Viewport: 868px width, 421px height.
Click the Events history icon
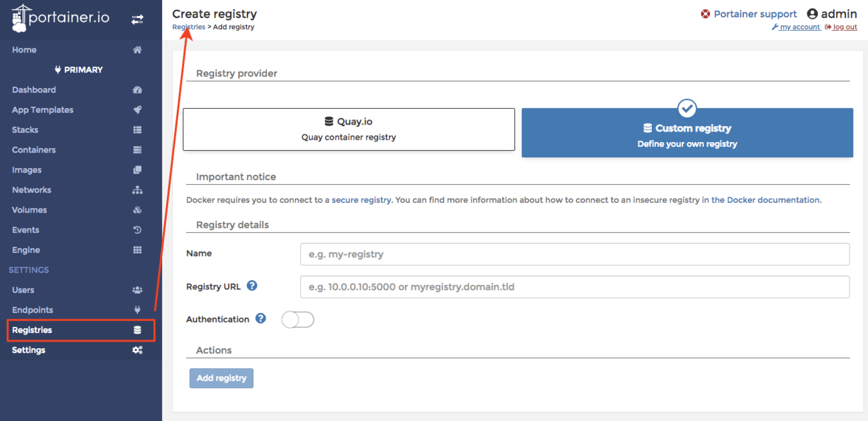(x=137, y=230)
